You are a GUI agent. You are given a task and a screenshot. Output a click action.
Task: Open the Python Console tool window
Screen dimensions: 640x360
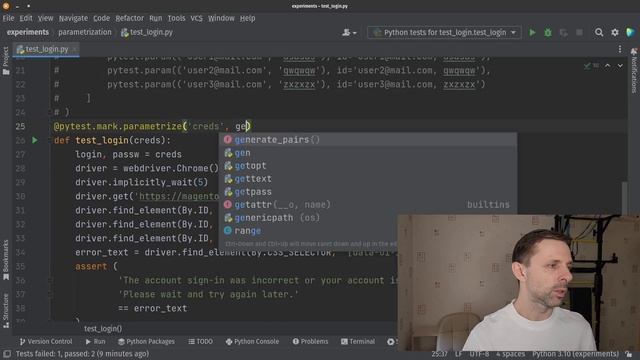(252, 341)
